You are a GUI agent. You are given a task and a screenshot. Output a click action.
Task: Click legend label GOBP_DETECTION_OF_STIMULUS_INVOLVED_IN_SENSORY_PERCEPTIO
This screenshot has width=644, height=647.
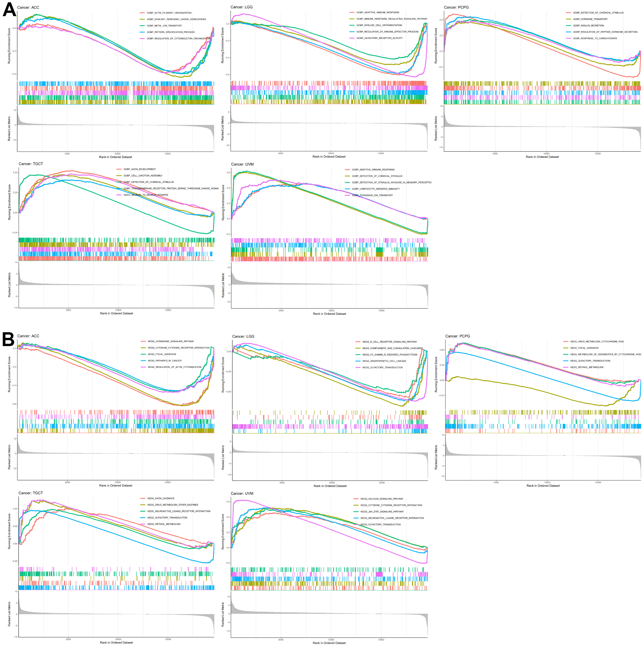click(392, 183)
